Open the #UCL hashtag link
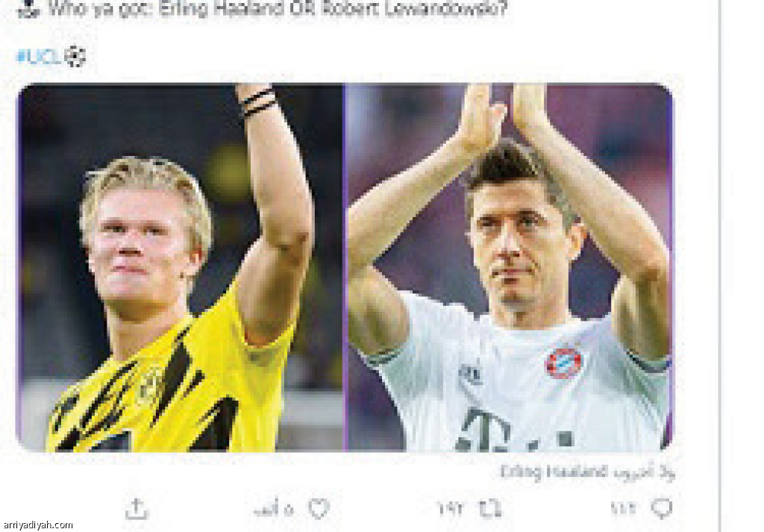Viewport: 764px width, 532px height. [39, 57]
